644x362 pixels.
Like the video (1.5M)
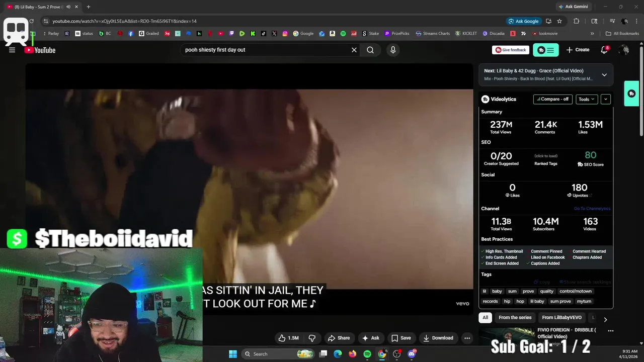[289, 338]
